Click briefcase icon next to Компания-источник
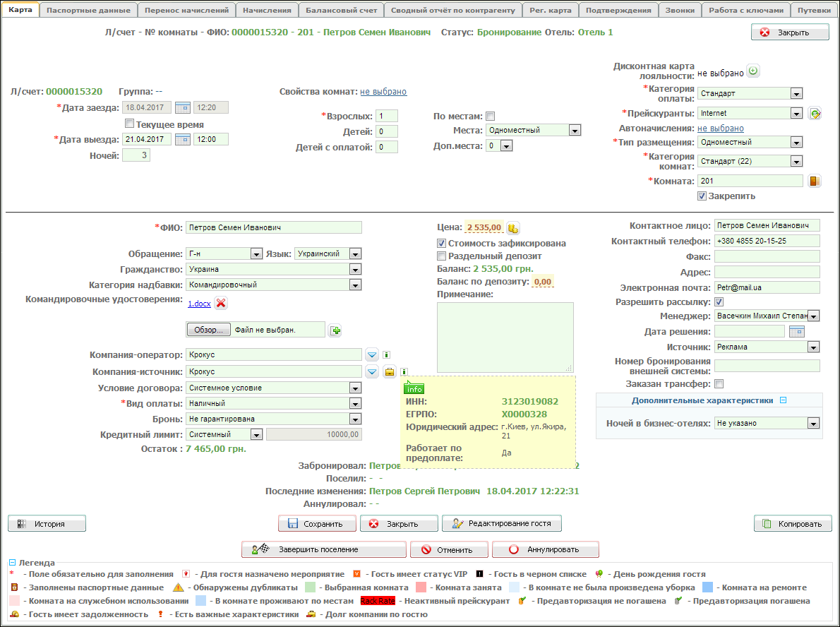 [389, 372]
